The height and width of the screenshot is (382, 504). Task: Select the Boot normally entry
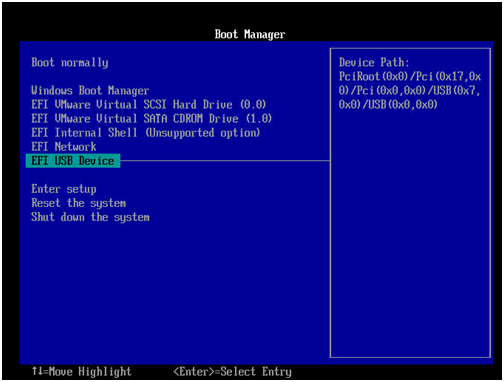coord(70,63)
